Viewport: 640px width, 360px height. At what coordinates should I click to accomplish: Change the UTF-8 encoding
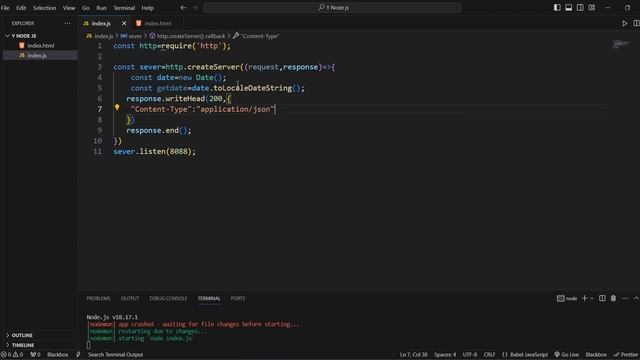[470, 355]
